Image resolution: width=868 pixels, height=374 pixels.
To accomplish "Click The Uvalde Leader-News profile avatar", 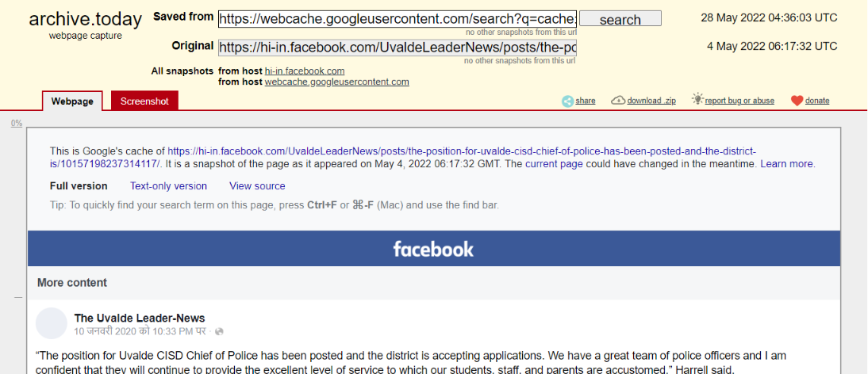I will (x=52, y=323).
